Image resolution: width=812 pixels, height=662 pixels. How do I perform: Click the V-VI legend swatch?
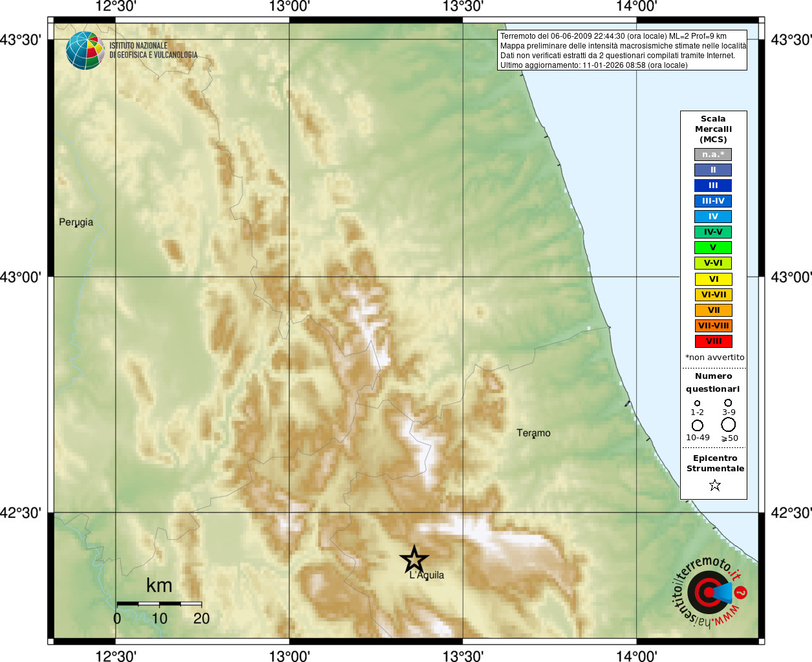point(713,263)
